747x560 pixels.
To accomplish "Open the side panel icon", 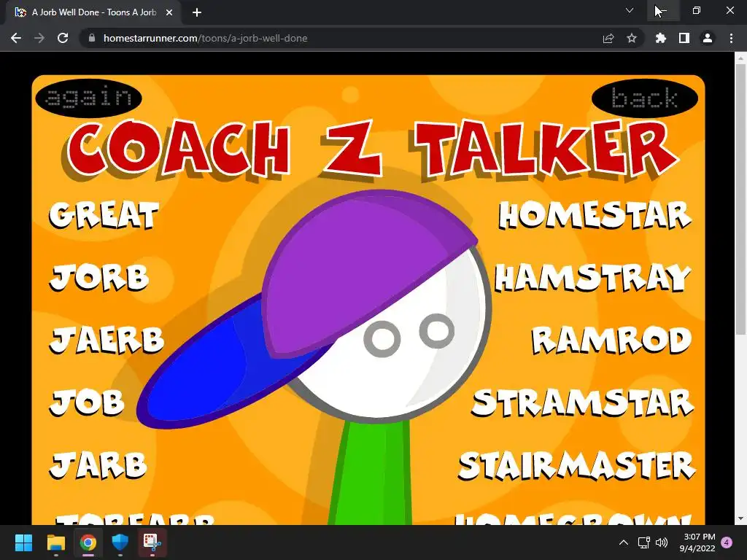I will [684, 38].
